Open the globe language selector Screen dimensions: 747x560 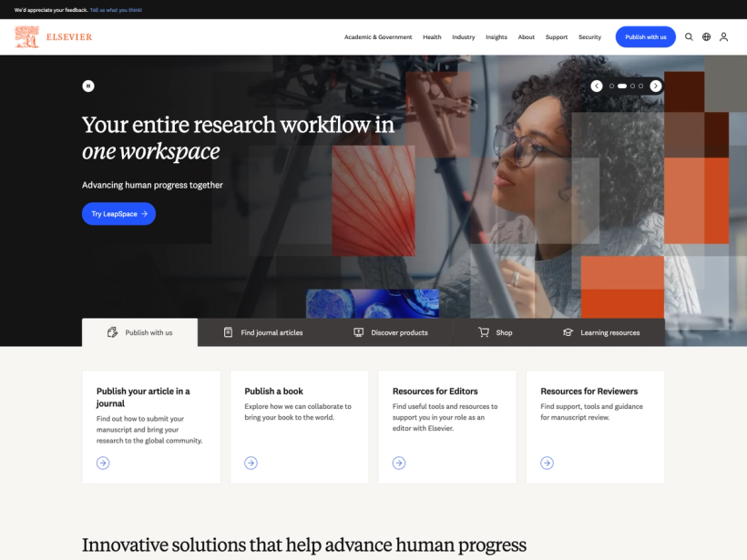pyautogui.click(x=707, y=36)
